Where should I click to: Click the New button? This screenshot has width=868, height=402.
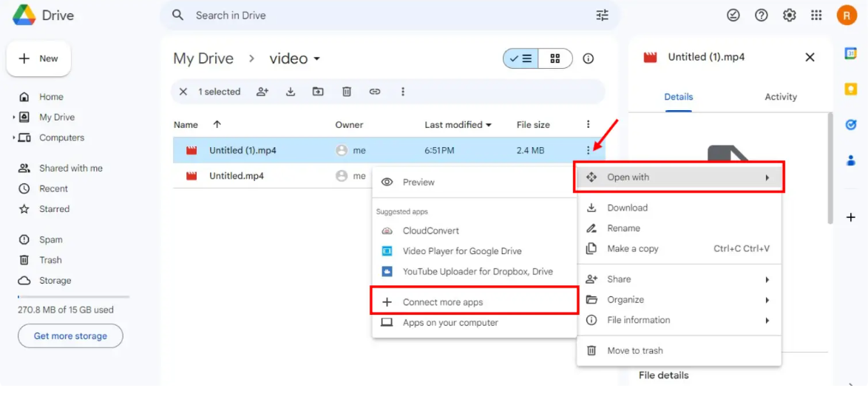38,58
